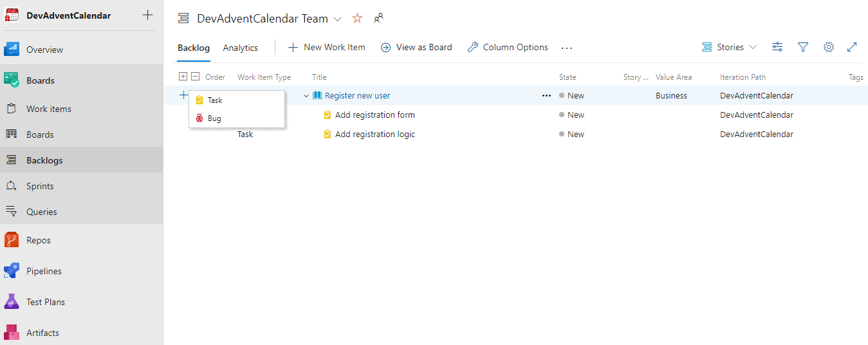868x345 pixels.
Task: Click New Work Item button
Action: [327, 47]
